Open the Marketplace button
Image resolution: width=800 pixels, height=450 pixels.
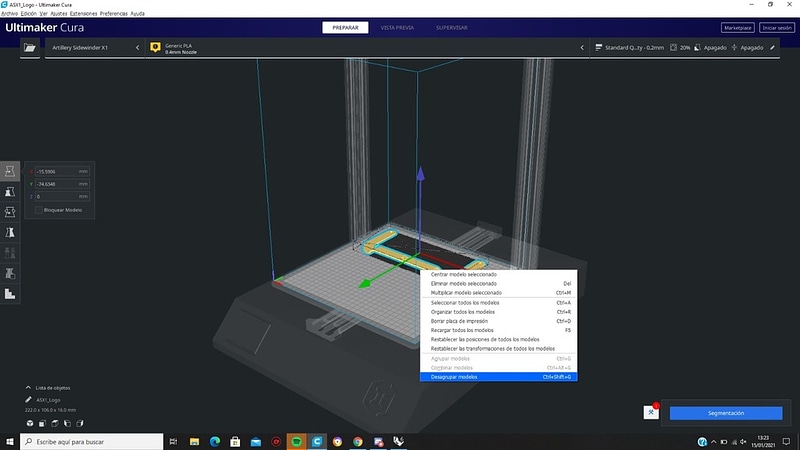click(738, 28)
